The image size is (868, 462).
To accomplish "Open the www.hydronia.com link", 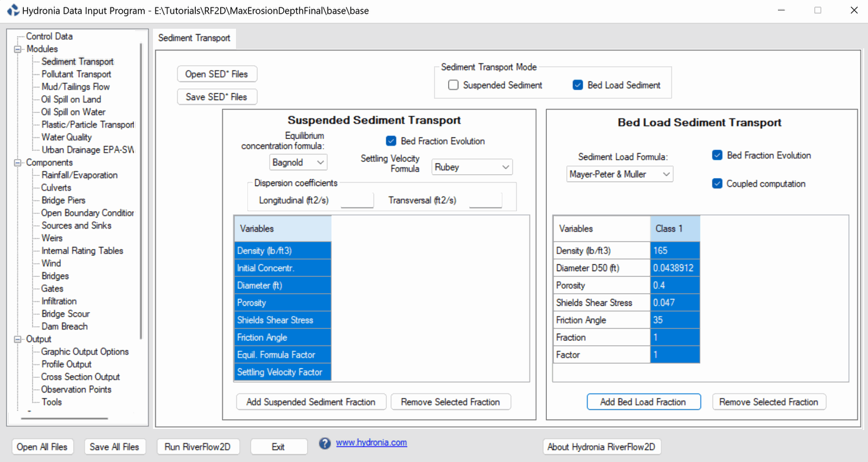I will coord(371,442).
